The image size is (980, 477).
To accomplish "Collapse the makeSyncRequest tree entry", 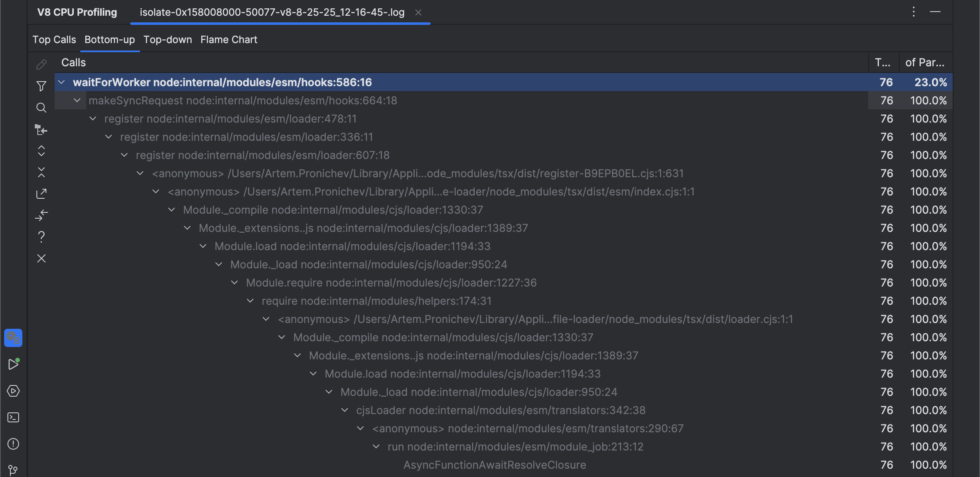I will [77, 100].
